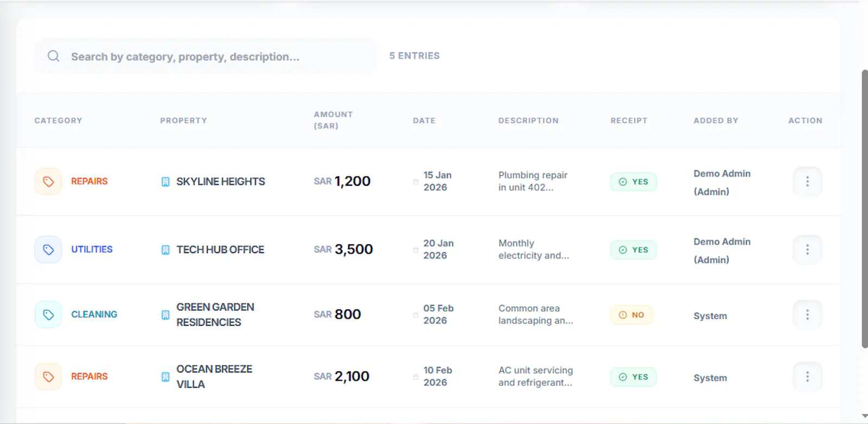
Task: Click the ADDED BY column header
Action: [716, 121]
